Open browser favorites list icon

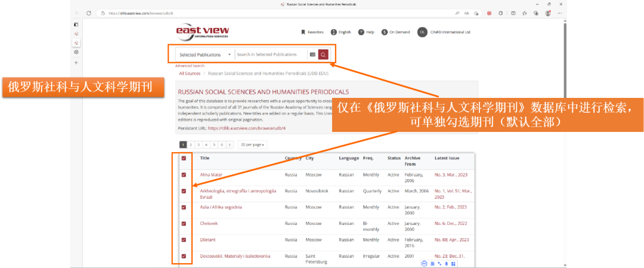(525, 13)
